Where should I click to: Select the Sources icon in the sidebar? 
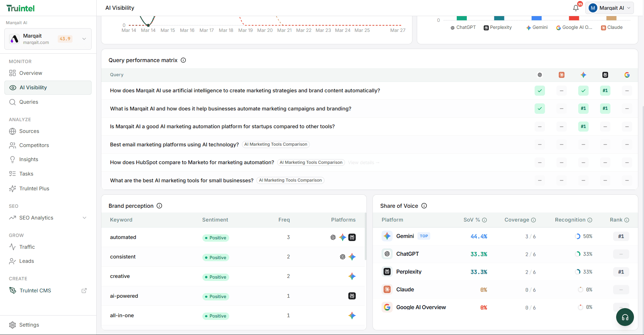coord(13,131)
